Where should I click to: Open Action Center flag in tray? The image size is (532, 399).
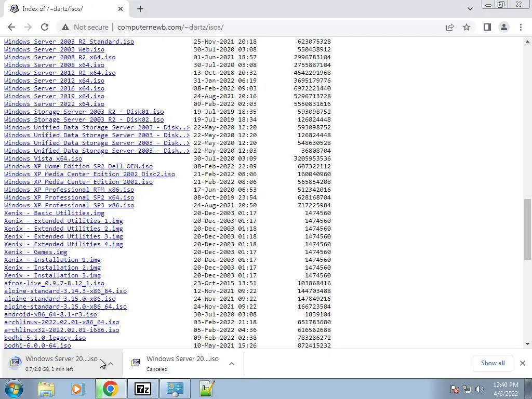(x=455, y=389)
